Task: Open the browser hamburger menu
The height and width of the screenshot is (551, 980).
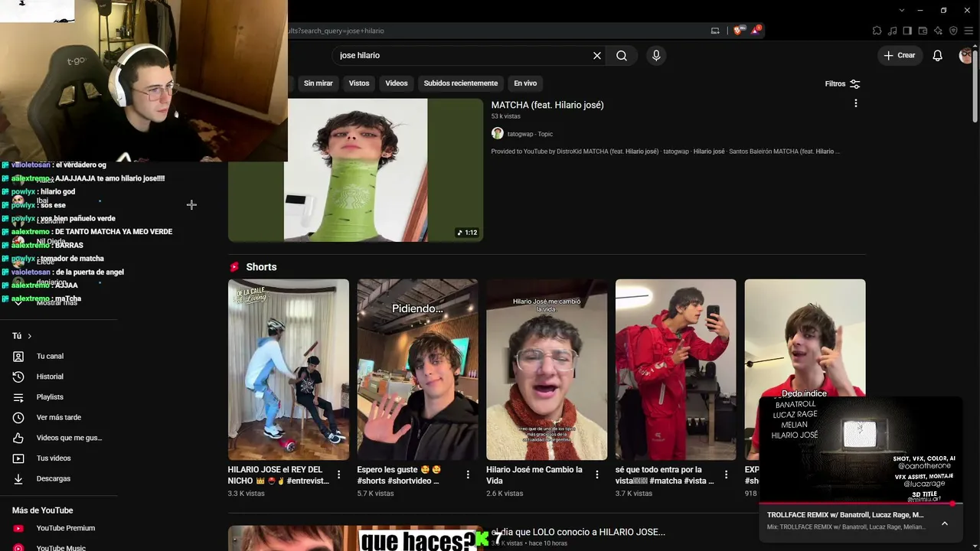Action: [969, 31]
